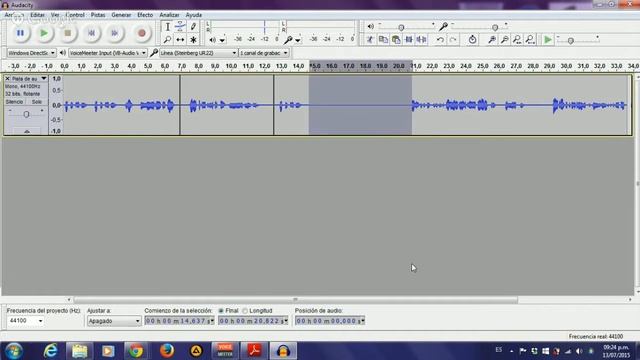This screenshot has width=640, height=360.
Task: Click the Copy icon in edit toolbar
Action: tap(383, 40)
